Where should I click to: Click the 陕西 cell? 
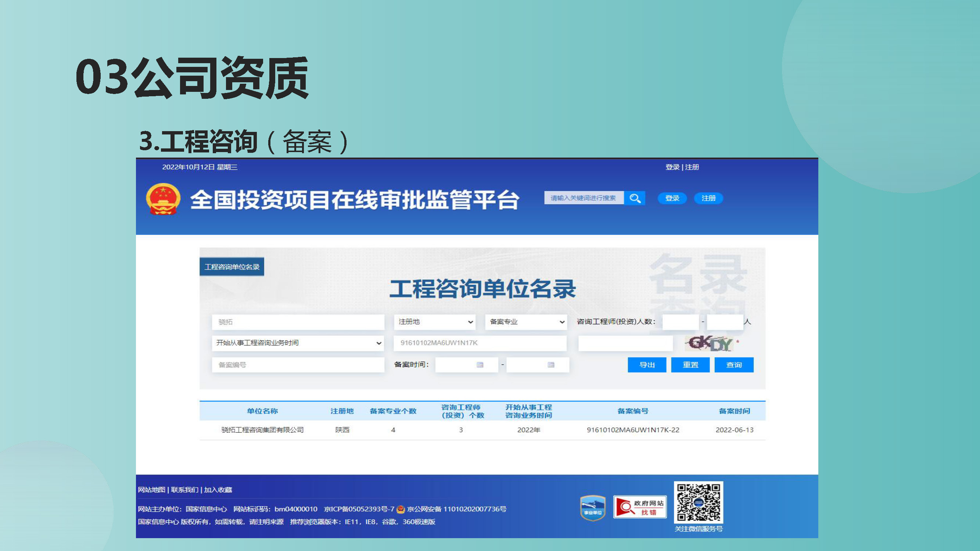pyautogui.click(x=342, y=430)
